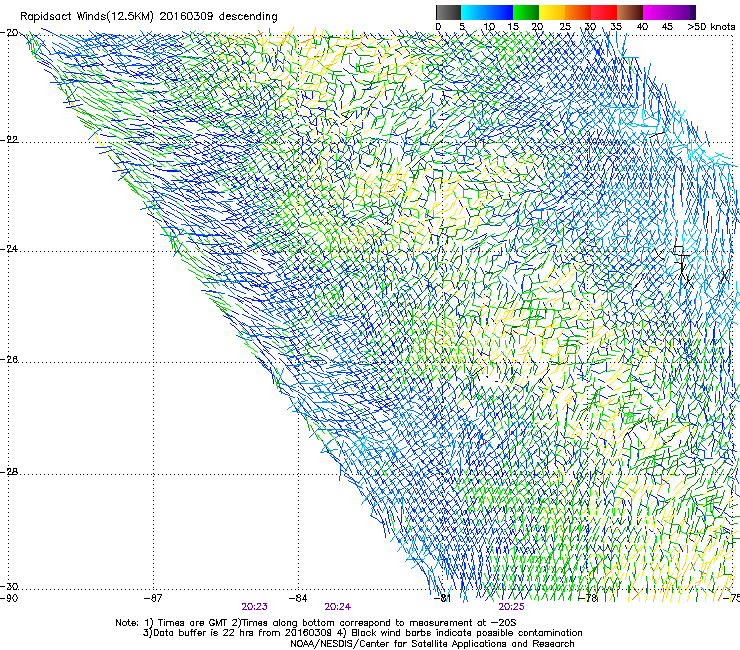Click the '20:24' purple time label
The width and height of the screenshot is (740, 650).
(337, 607)
